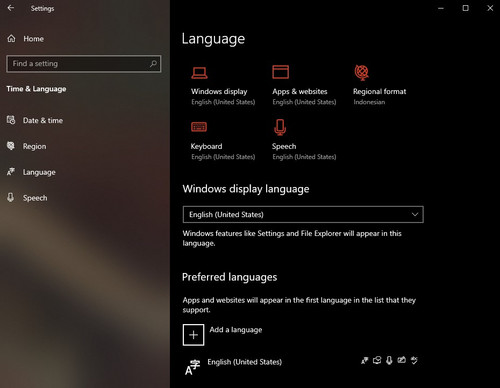The height and width of the screenshot is (388, 500).
Task: Click the dropdown chevron arrow
Action: click(x=415, y=214)
